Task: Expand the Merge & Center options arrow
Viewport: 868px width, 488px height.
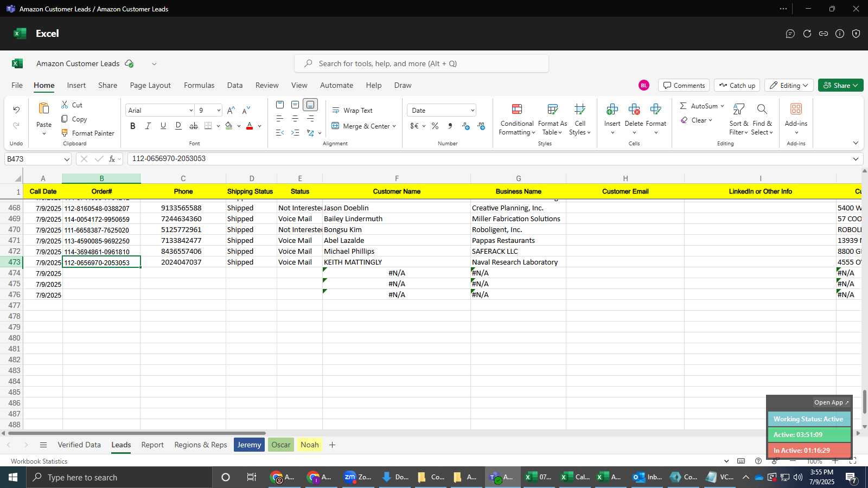Action: pos(394,126)
